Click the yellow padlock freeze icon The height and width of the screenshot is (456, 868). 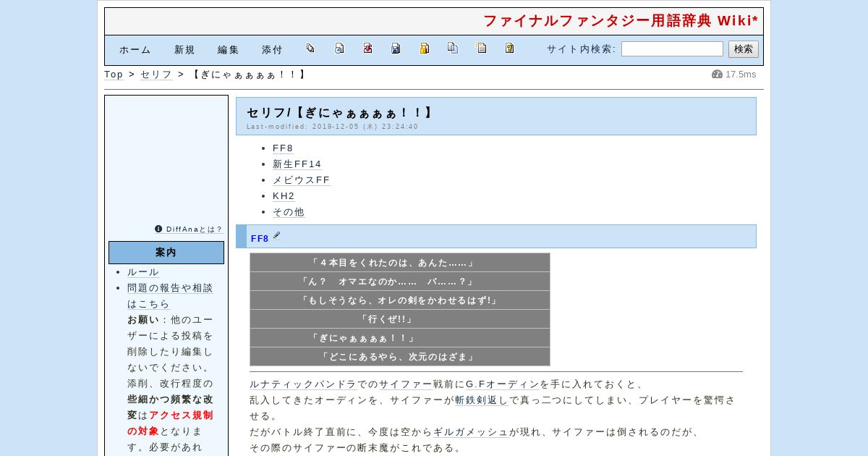[425, 48]
